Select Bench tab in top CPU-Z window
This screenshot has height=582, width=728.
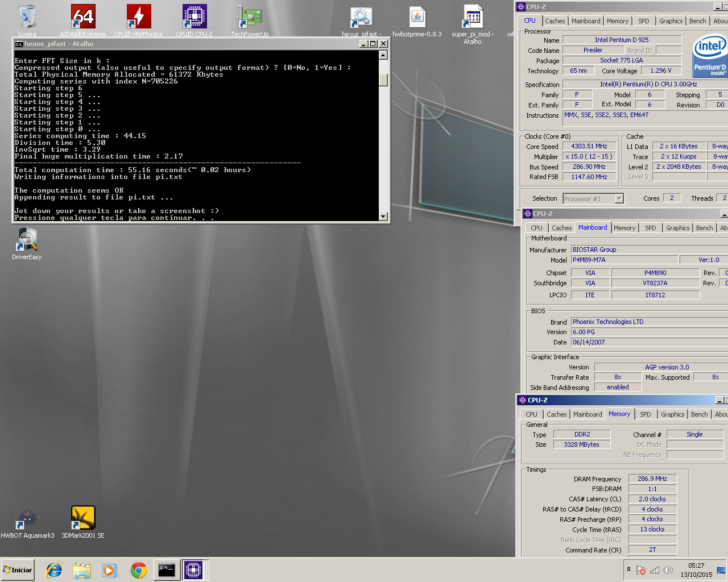tap(698, 21)
